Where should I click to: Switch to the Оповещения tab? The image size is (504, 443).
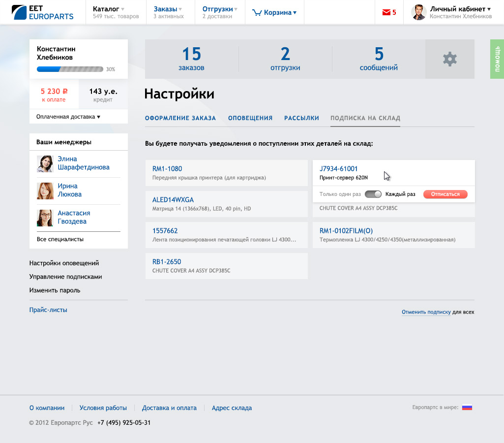tap(250, 118)
